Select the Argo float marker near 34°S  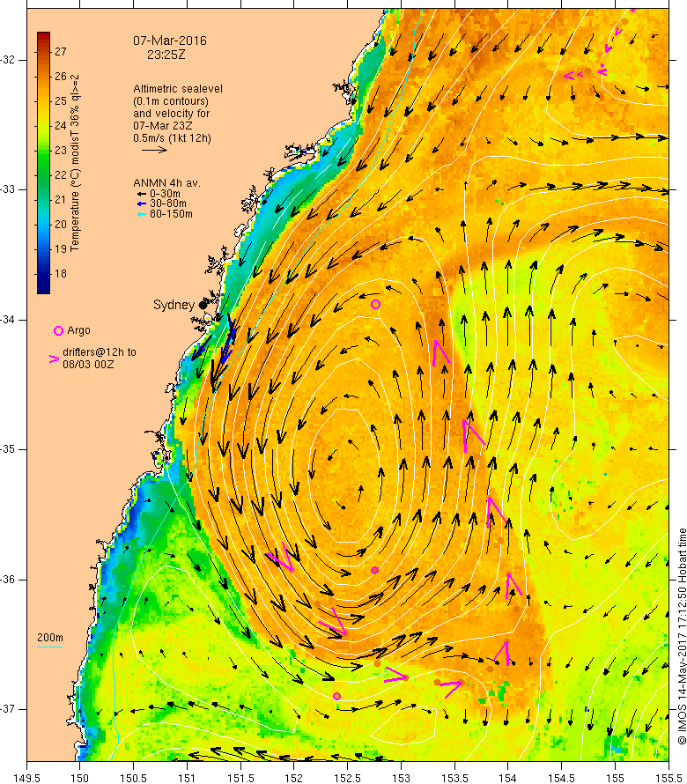pyautogui.click(x=375, y=304)
